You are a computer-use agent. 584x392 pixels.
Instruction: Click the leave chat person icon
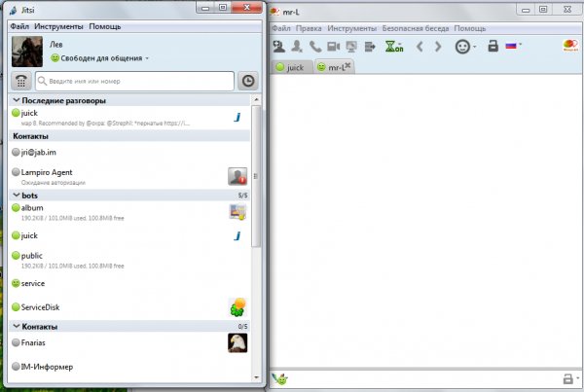click(x=297, y=47)
